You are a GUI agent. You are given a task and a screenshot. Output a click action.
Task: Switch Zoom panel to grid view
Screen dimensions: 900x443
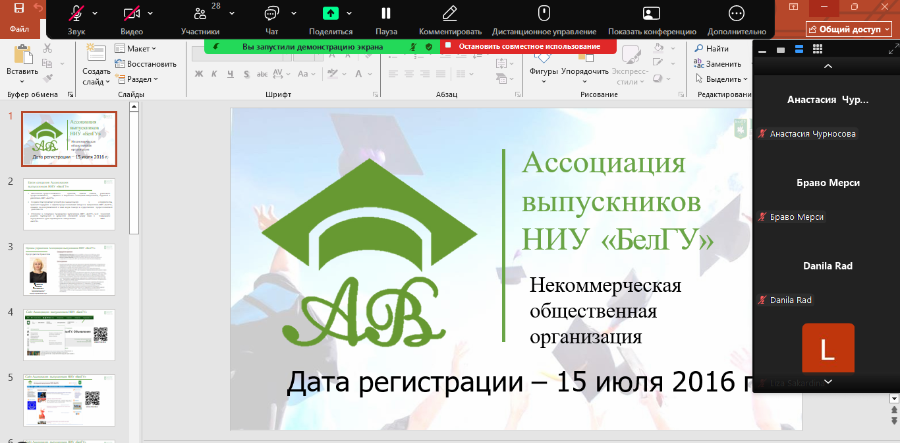(818, 49)
